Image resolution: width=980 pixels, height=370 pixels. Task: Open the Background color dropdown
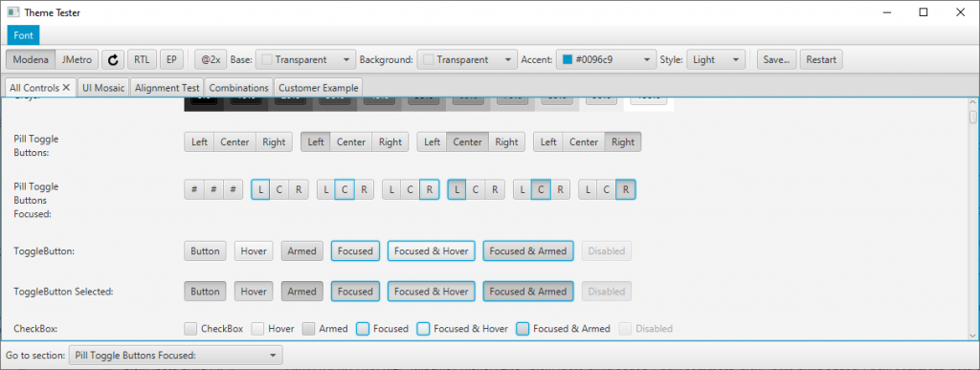tap(467, 60)
